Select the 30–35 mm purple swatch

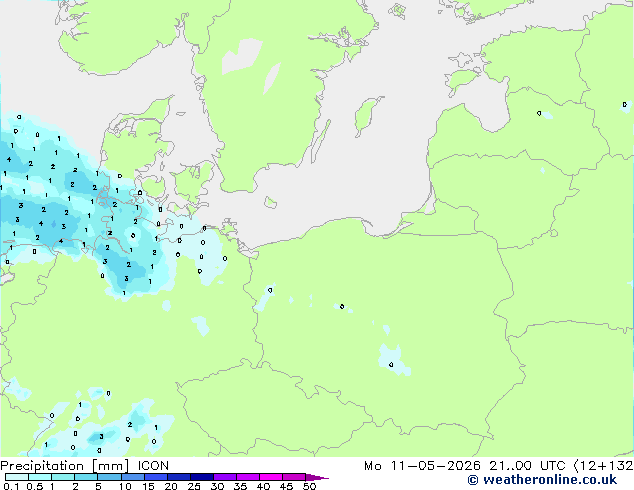tap(224, 477)
